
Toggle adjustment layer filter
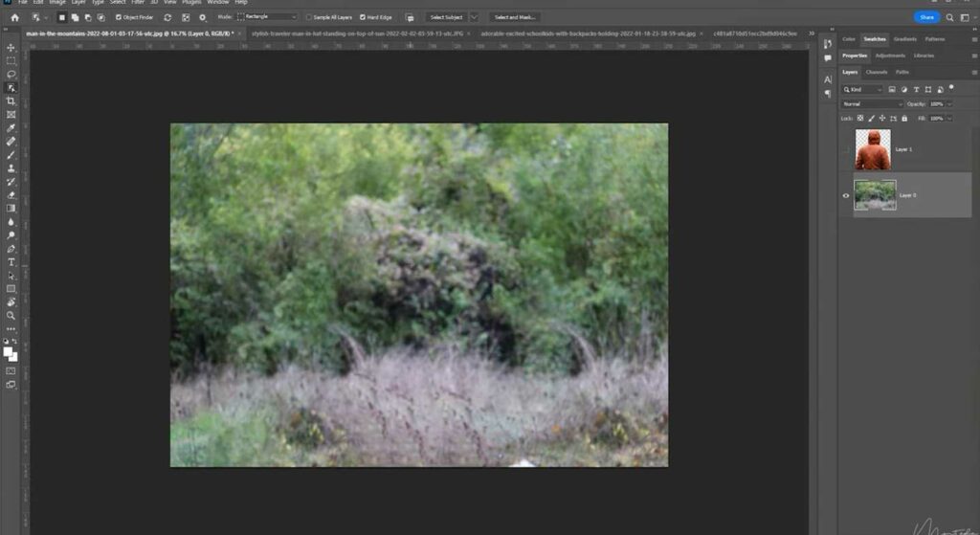coord(903,89)
